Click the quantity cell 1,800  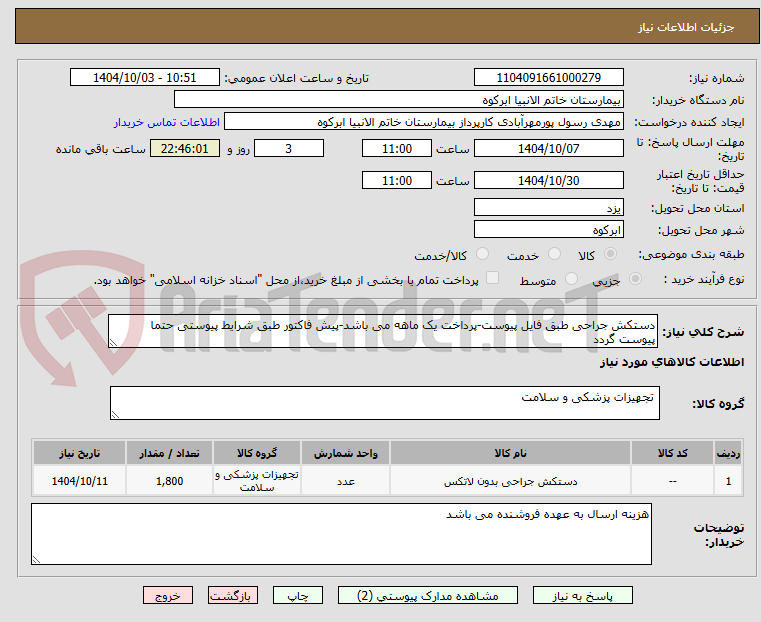point(169,481)
